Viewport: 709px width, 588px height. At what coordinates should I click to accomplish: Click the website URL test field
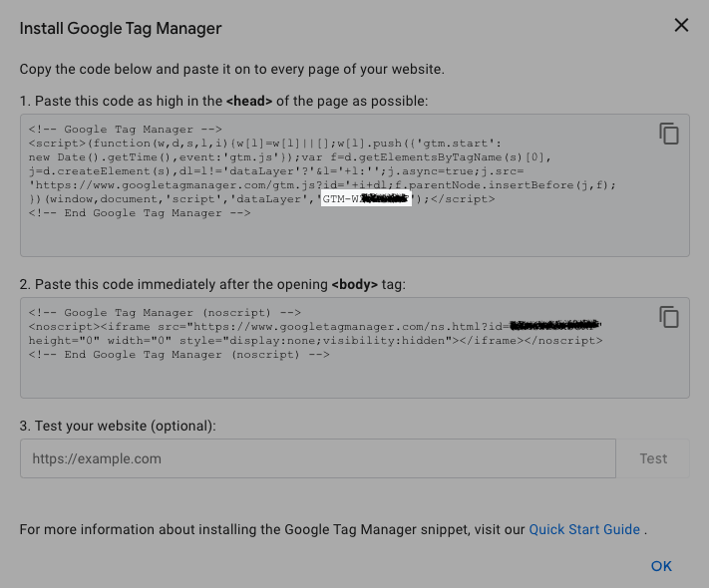pyautogui.click(x=317, y=458)
